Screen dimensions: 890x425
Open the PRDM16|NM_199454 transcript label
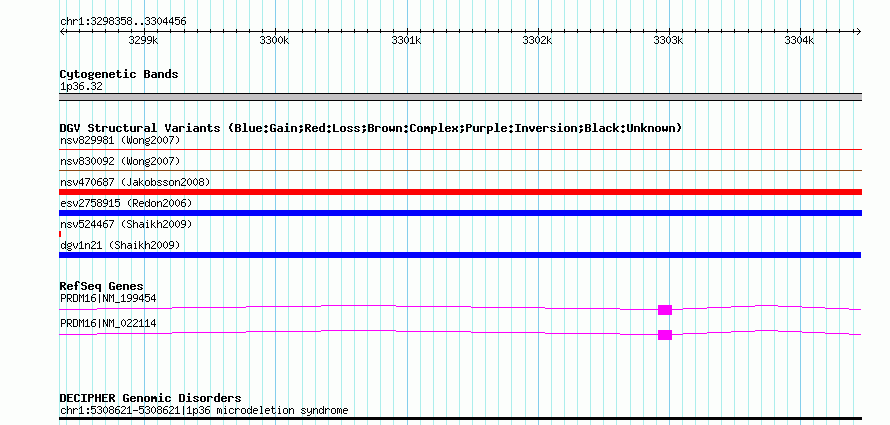coord(108,298)
